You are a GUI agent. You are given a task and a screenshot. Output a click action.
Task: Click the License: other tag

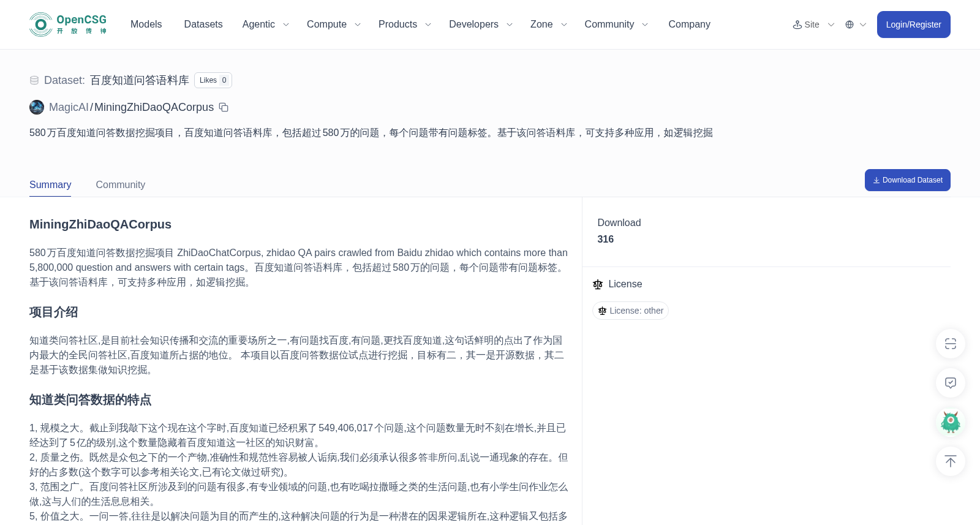630,311
